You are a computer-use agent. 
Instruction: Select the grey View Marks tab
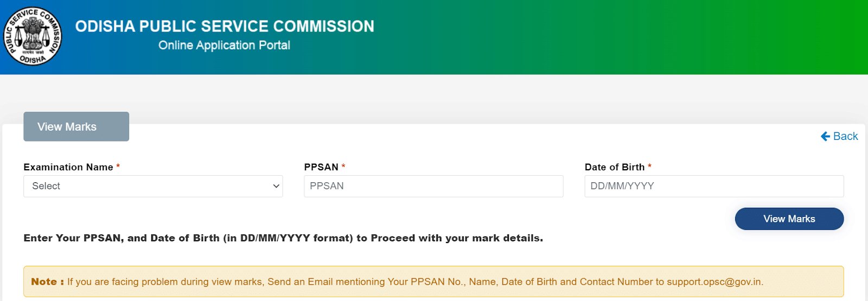tap(76, 126)
